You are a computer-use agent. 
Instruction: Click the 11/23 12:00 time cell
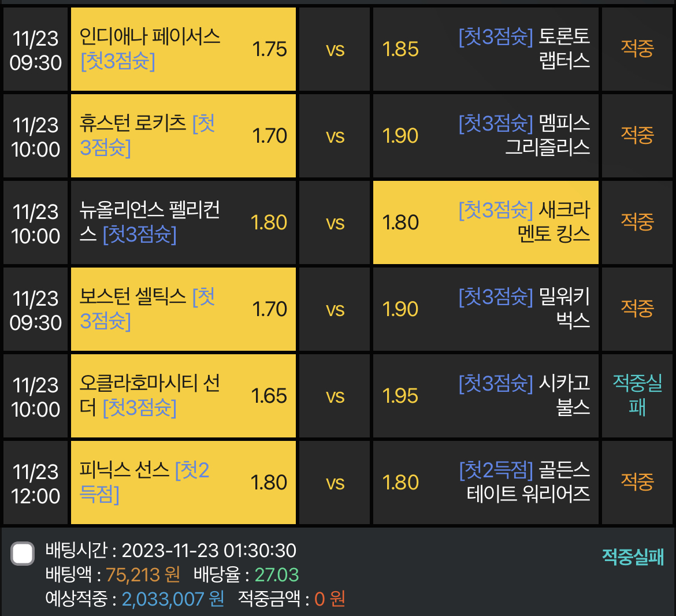click(x=35, y=483)
